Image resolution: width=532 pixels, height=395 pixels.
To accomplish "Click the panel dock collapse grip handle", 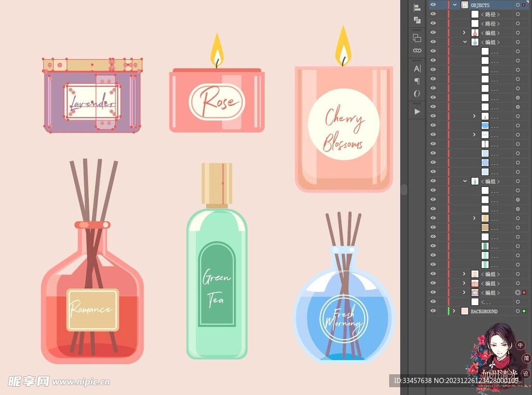I will [404, 189].
